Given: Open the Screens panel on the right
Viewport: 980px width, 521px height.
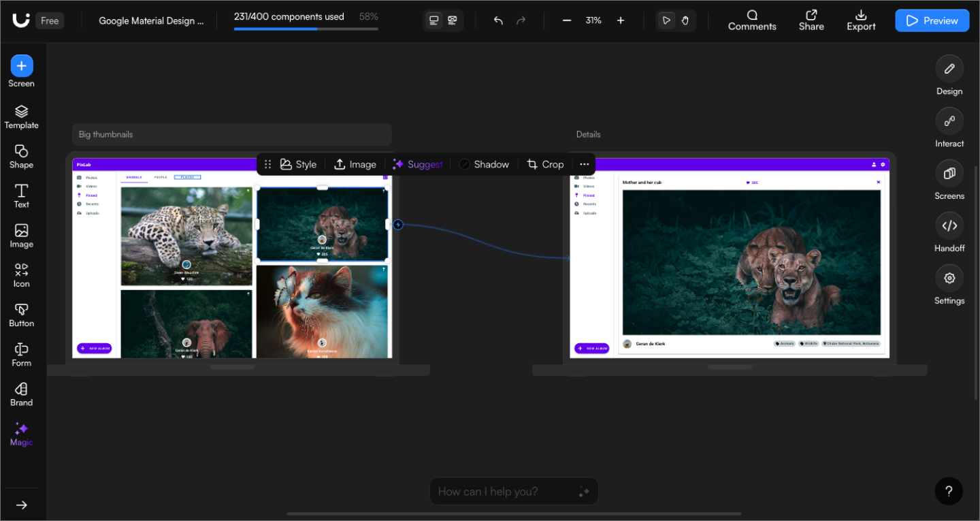Looking at the screenshot, I should 949,180.
